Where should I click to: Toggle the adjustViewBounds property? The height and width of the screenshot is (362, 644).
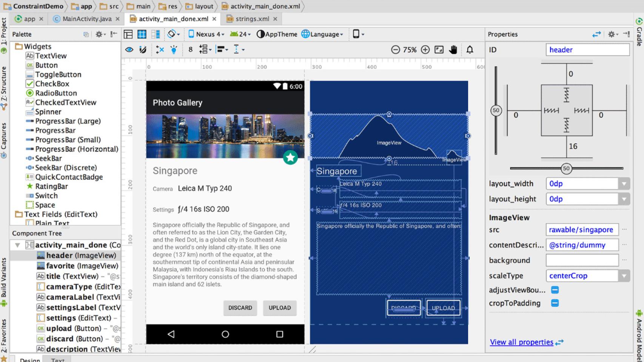(555, 290)
